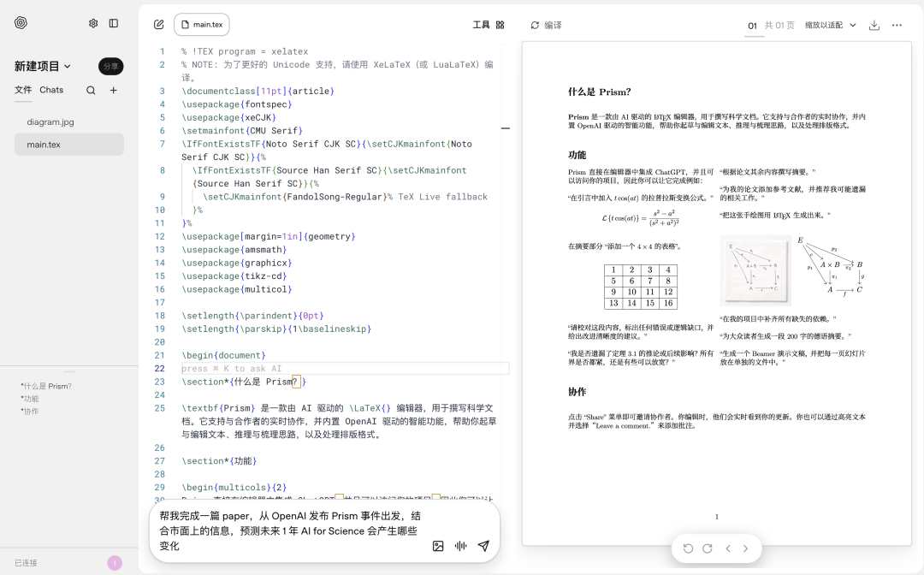Click the edit pencil icon beside main.tex tab
924x575 pixels.
(x=158, y=25)
